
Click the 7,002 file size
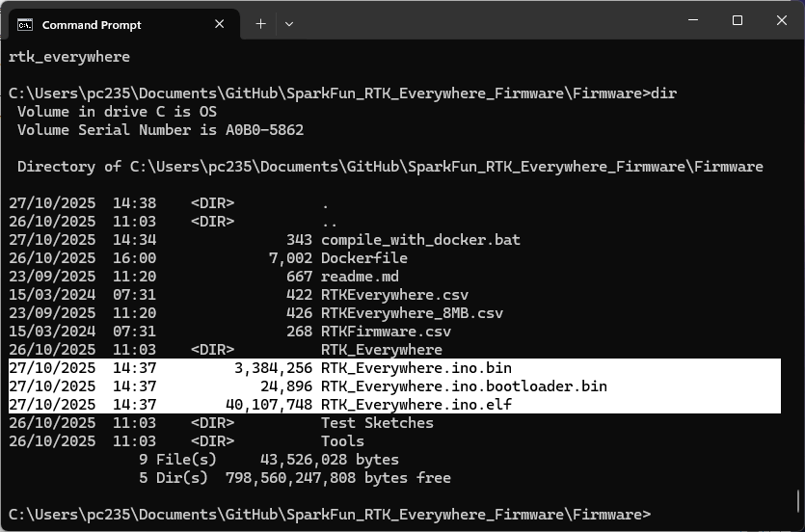point(290,258)
